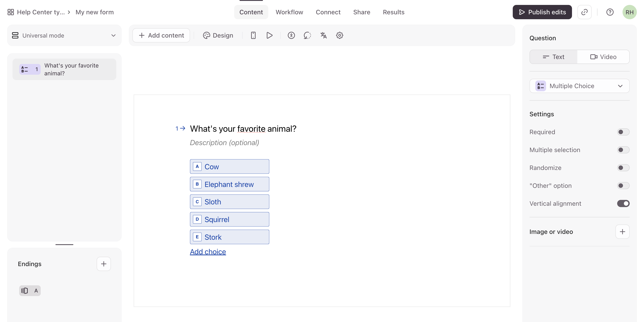
Task: Disable Vertical alignment toggle
Action: [x=623, y=203]
